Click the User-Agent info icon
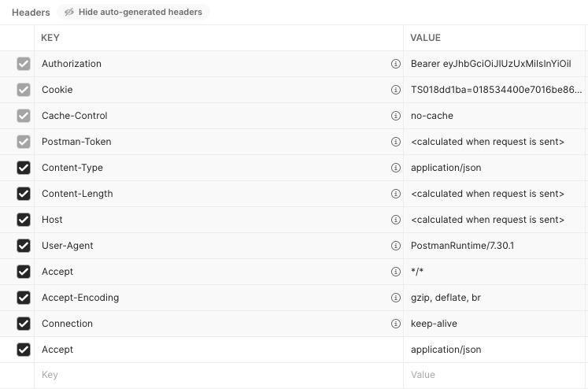The width and height of the screenshot is (588, 389). (396, 246)
